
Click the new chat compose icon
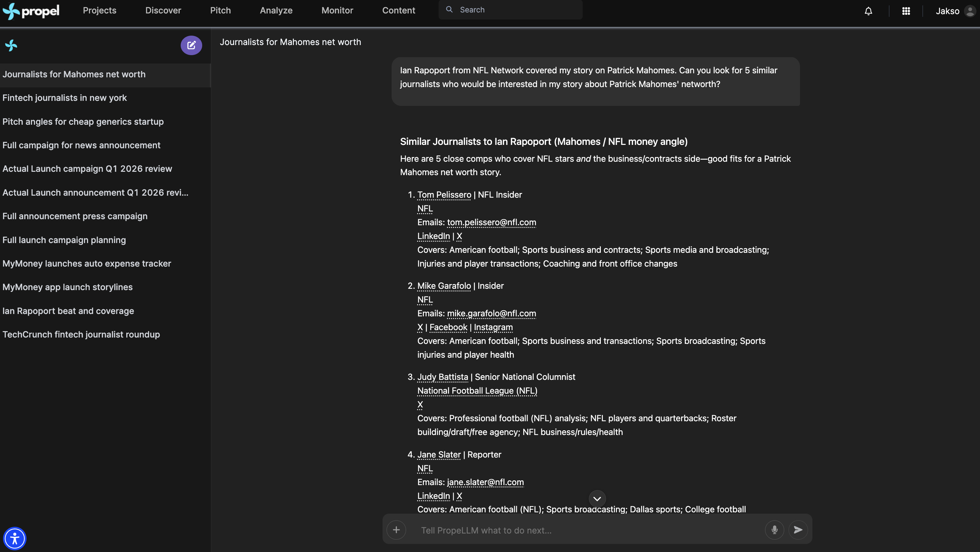tap(191, 45)
